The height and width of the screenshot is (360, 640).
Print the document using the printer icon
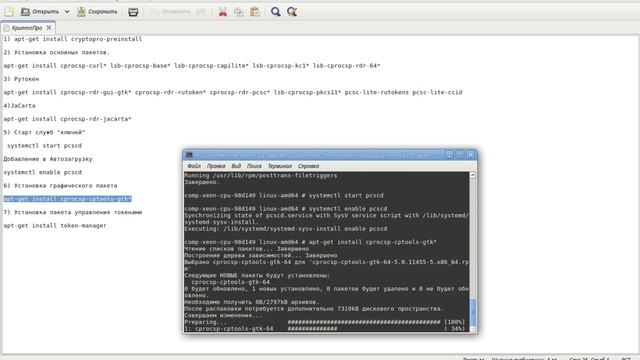point(133,12)
